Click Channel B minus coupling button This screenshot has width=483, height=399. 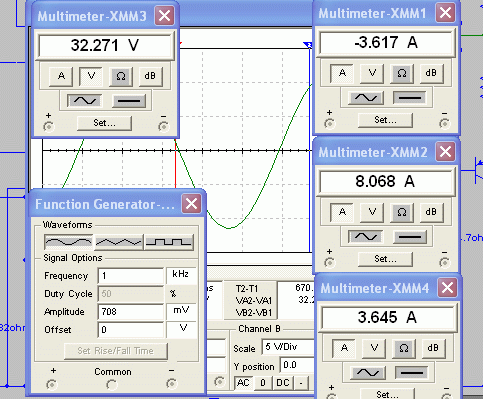301,383
